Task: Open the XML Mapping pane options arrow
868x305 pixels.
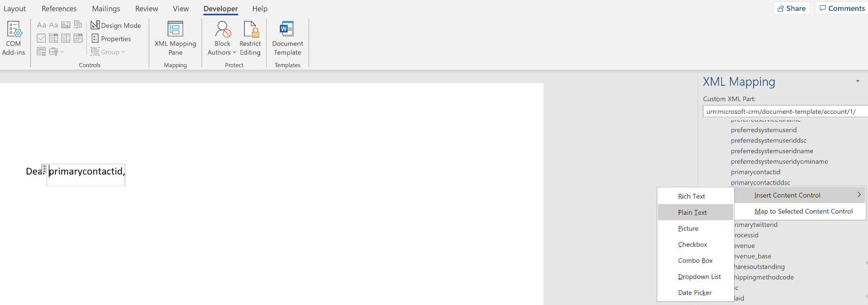Action: tap(858, 81)
